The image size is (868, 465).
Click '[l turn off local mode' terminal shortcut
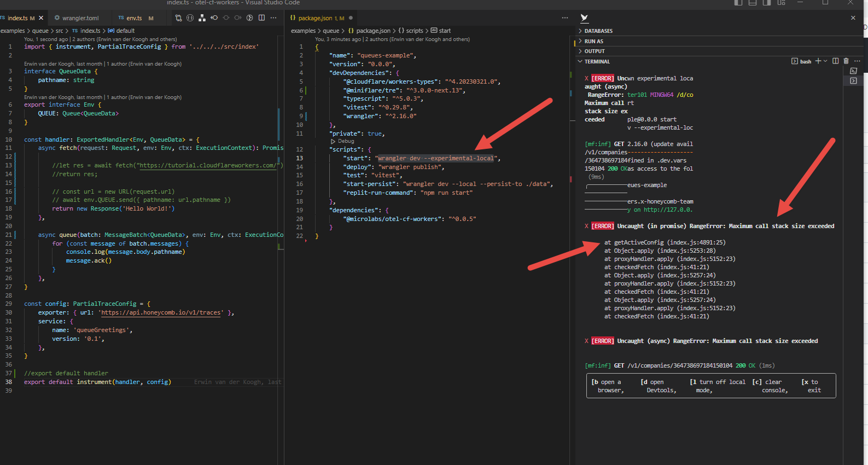pos(718,386)
